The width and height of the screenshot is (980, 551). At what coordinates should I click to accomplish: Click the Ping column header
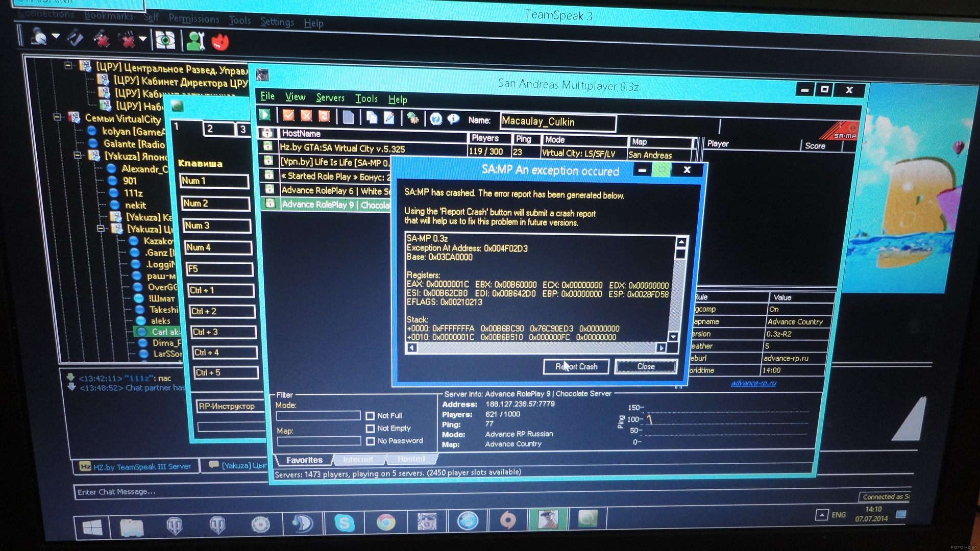(x=526, y=139)
